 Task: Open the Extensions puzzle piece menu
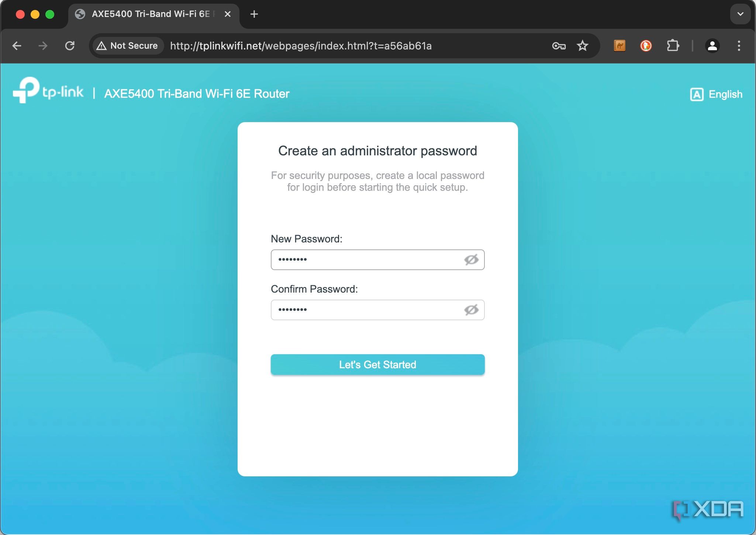point(673,46)
